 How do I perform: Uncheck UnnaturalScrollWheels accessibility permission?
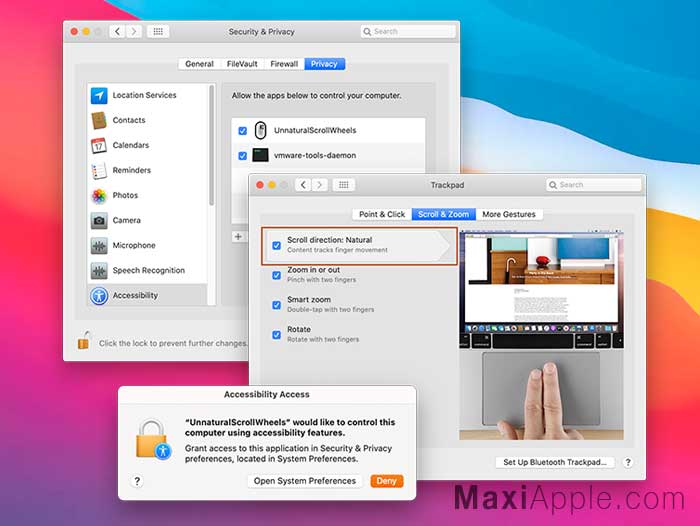click(242, 130)
